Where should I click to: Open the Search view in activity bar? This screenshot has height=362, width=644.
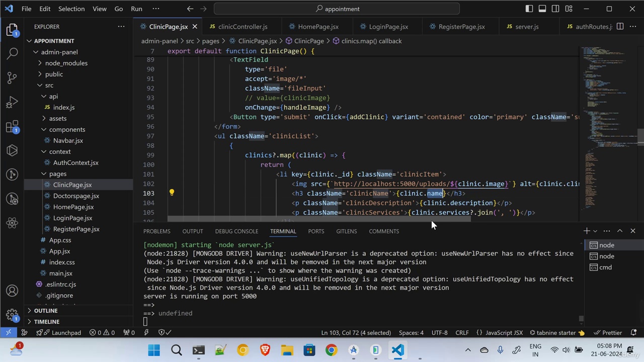click(x=12, y=53)
